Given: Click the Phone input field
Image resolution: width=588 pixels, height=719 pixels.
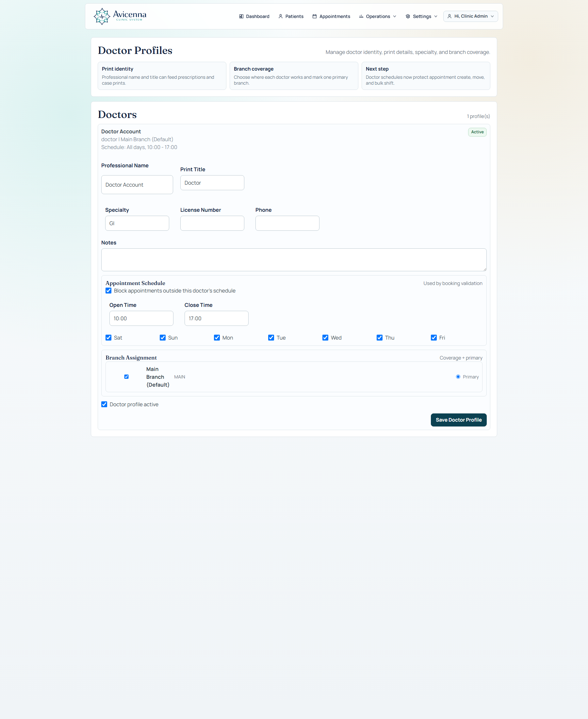Looking at the screenshot, I should 287,223.
